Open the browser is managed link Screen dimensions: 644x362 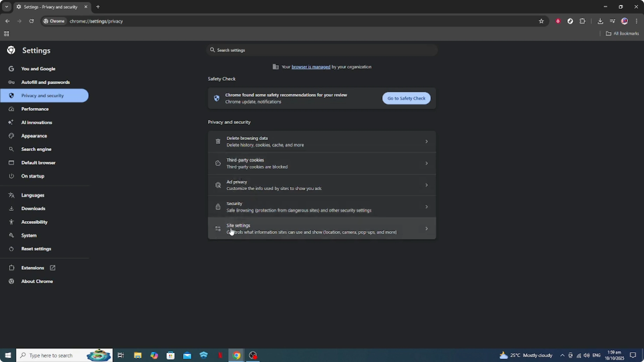pyautogui.click(x=310, y=67)
